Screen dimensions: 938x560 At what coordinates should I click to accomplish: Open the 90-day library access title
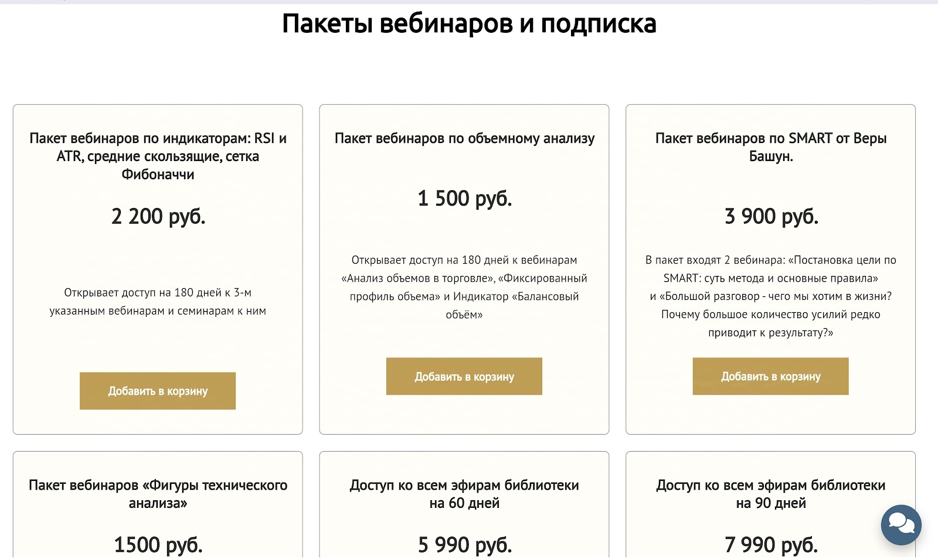click(x=770, y=494)
